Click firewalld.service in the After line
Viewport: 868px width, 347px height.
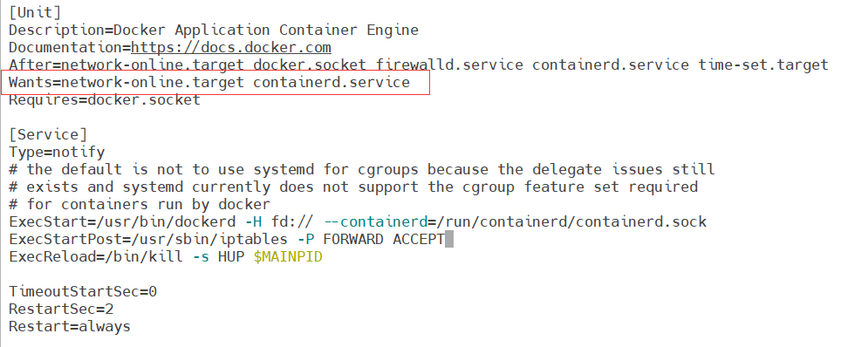[449, 65]
